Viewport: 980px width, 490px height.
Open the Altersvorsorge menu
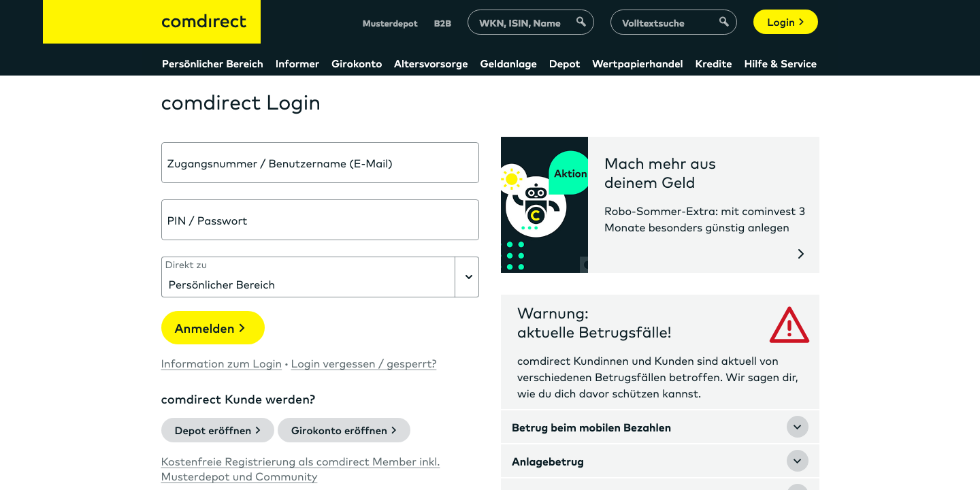tap(431, 64)
